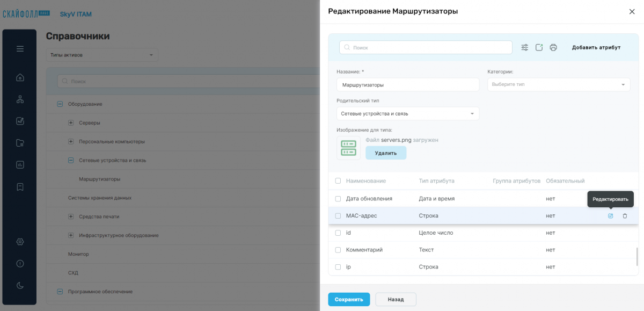Open the filter settings sliders icon

point(525,47)
